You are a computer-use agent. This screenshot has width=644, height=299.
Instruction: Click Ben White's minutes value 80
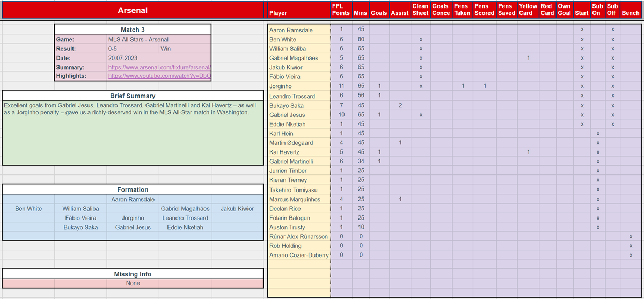coord(361,39)
